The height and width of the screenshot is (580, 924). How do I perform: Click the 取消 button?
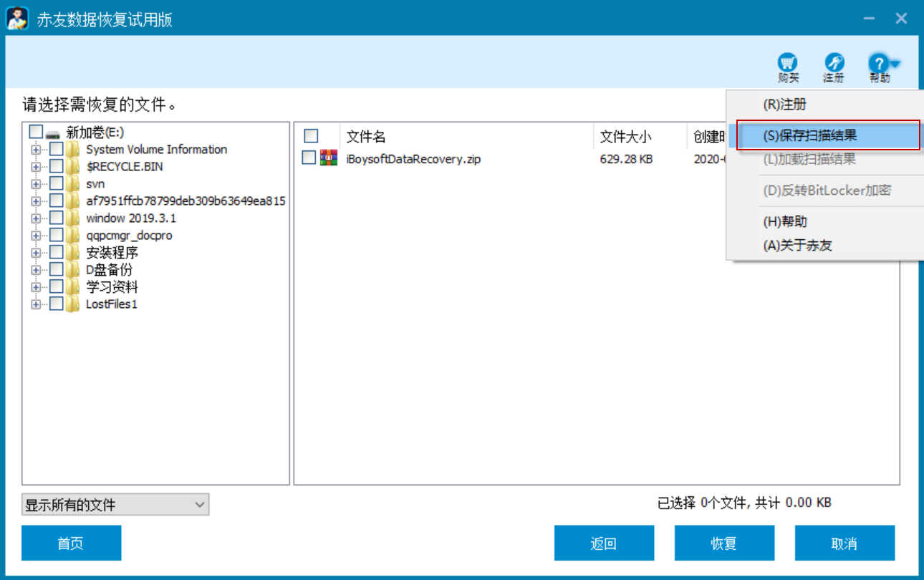pyautogui.click(x=844, y=543)
